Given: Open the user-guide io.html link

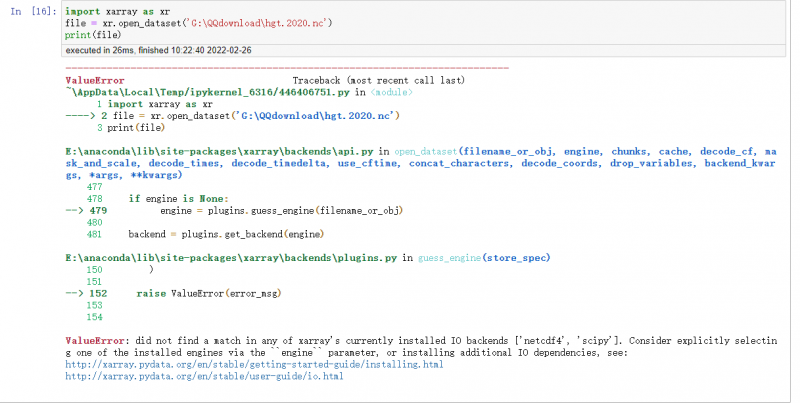Looking at the screenshot, I should click(204, 376).
